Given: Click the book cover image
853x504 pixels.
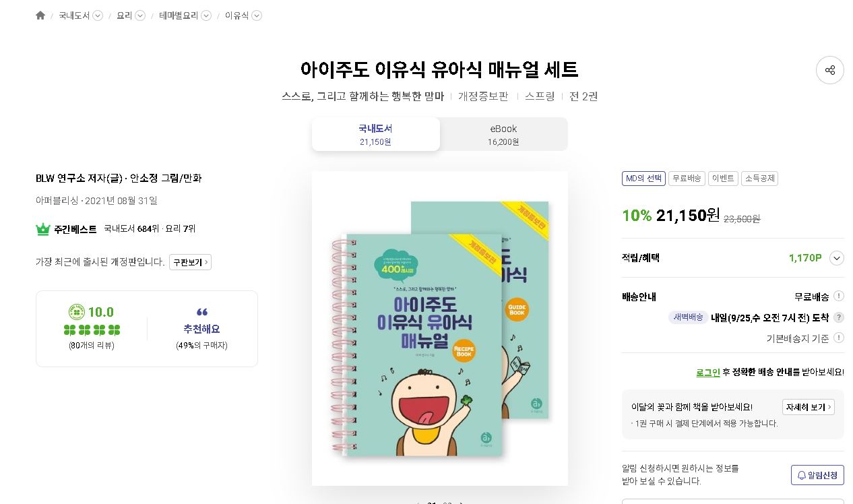Looking at the screenshot, I should click(x=440, y=329).
